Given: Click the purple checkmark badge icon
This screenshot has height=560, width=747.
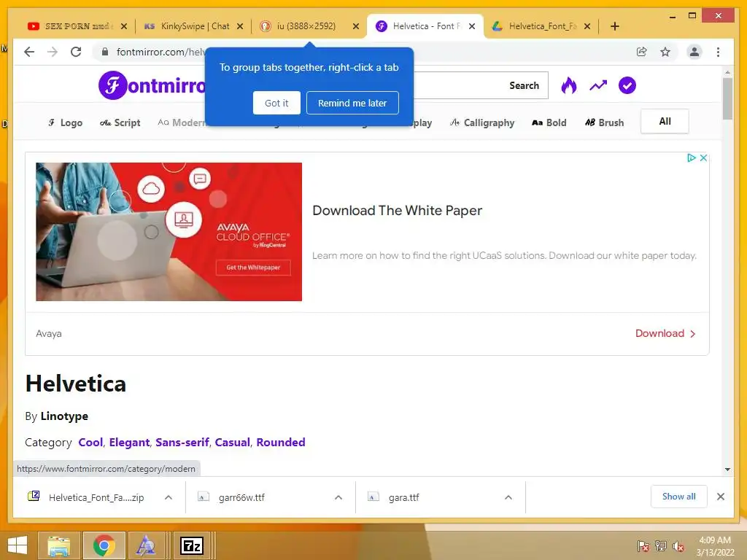Looking at the screenshot, I should pyautogui.click(x=627, y=85).
